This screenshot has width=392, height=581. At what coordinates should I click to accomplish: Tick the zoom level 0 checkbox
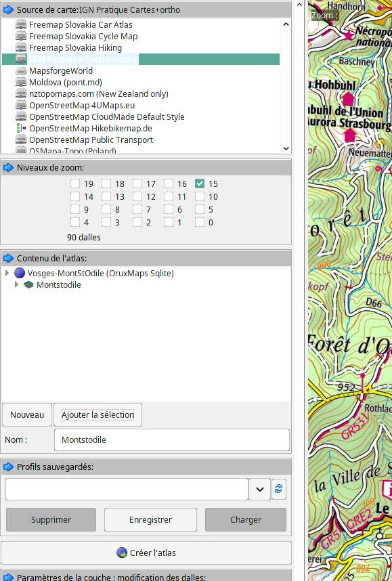(x=200, y=222)
